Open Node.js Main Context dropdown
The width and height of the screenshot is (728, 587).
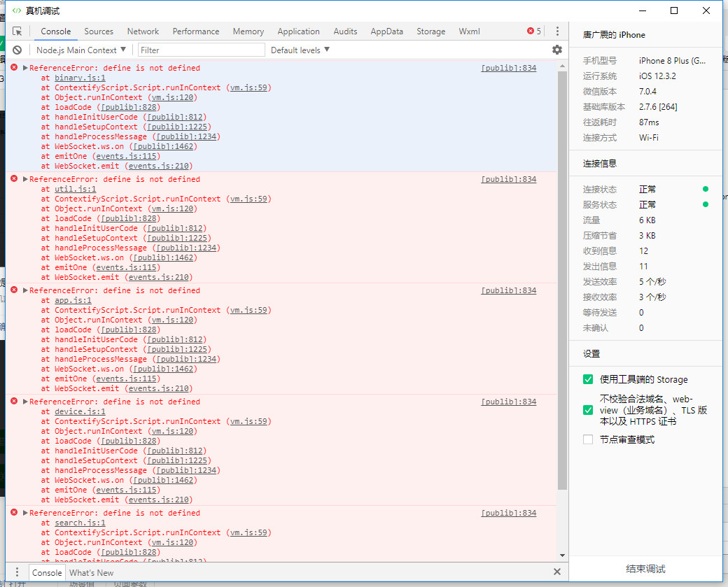coord(81,50)
